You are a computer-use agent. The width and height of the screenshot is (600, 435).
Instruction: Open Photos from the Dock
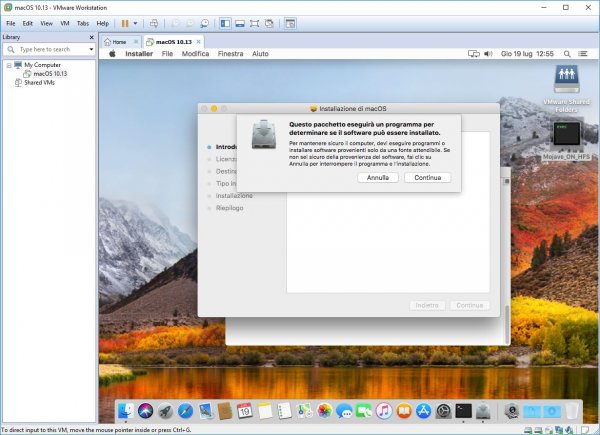point(324,411)
